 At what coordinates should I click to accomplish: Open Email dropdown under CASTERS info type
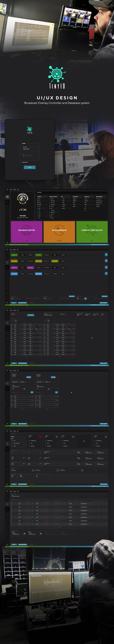(19, 441)
